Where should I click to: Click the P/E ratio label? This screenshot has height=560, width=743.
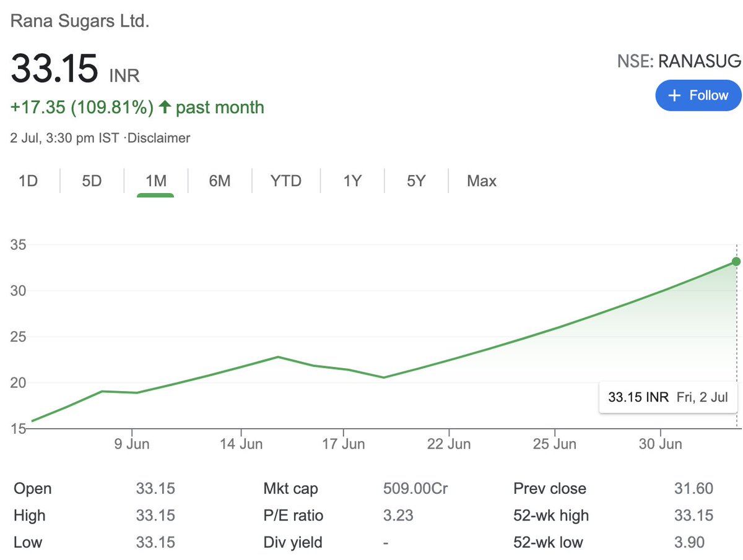293,515
